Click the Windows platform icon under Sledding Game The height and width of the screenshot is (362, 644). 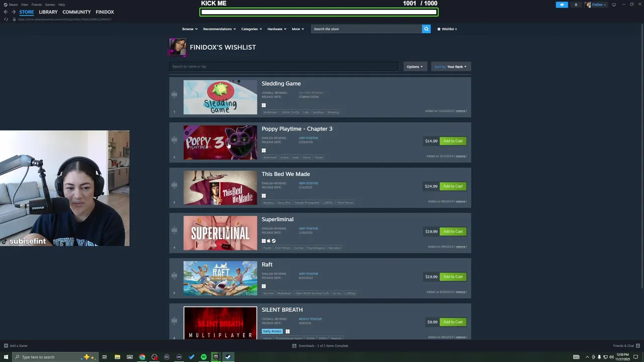[264, 105]
